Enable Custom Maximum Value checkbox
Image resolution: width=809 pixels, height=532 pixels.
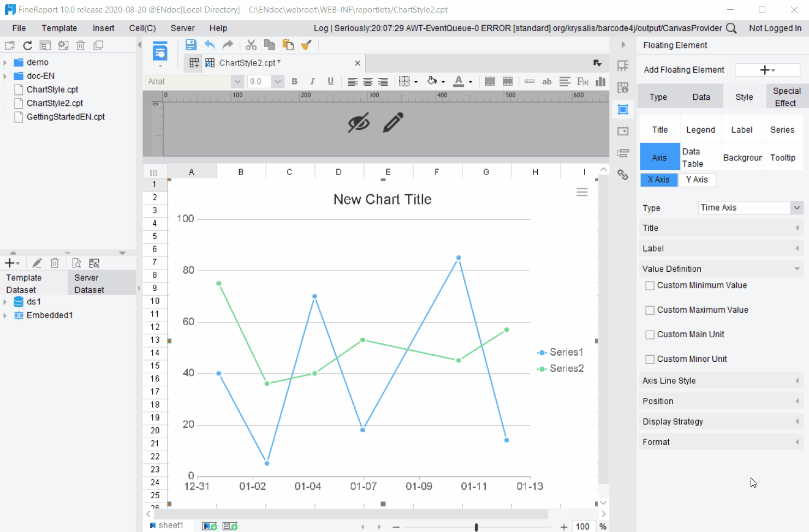tap(650, 310)
